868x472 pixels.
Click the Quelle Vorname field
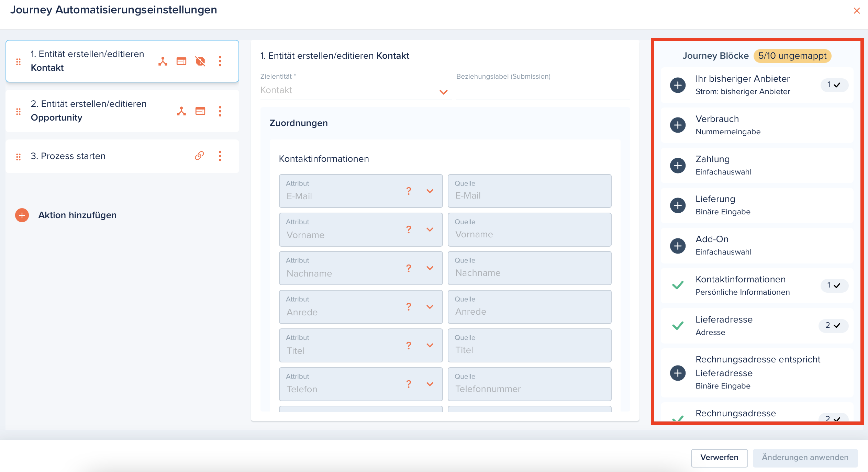[529, 229]
